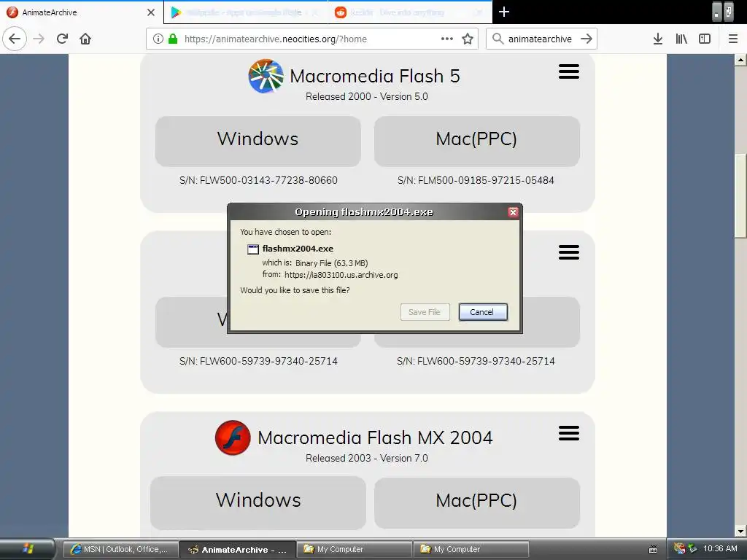
Task: Click the Macromedia Flash 5 logo icon
Action: pos(266,76)
